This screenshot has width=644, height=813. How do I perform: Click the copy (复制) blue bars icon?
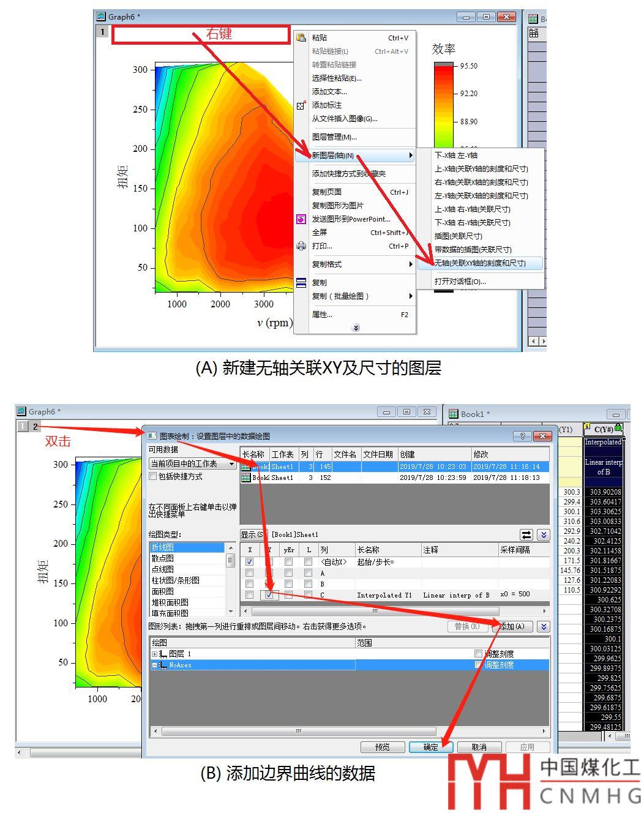pyautogui.click(x=301, y=283)
